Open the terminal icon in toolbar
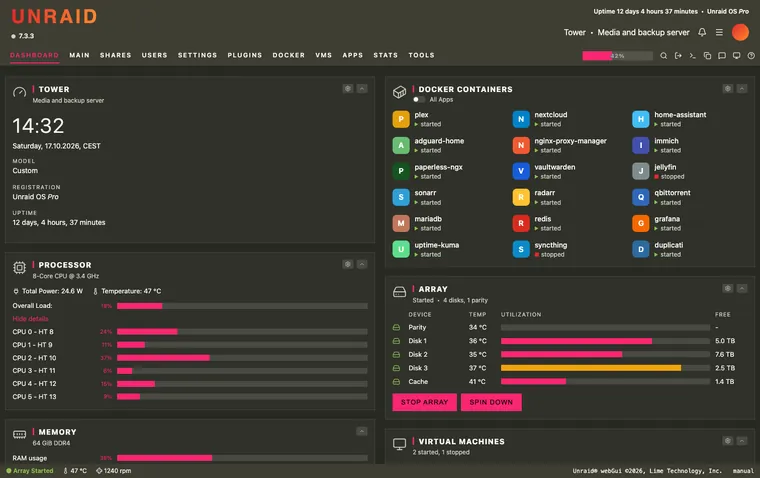760x478 pixels. 693,56
